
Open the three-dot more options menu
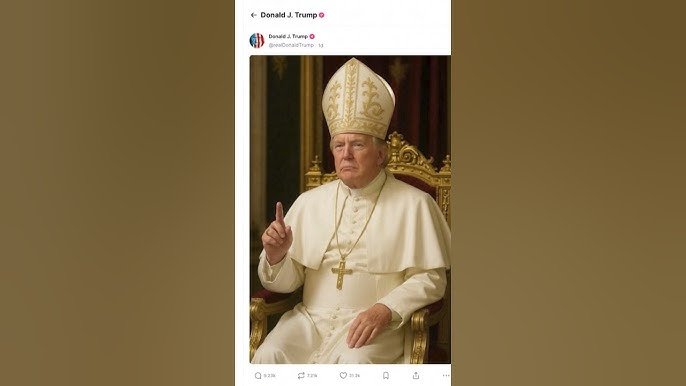(446, 375)
